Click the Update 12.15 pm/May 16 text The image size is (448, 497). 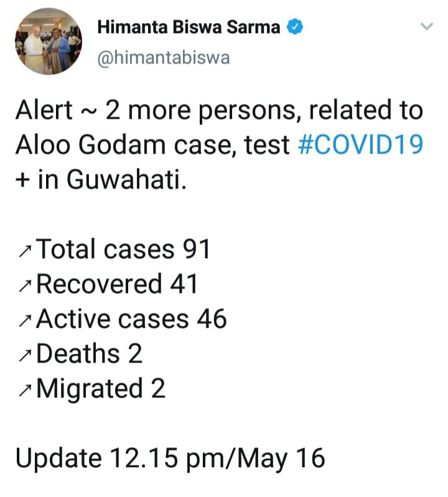coord(170,458)
